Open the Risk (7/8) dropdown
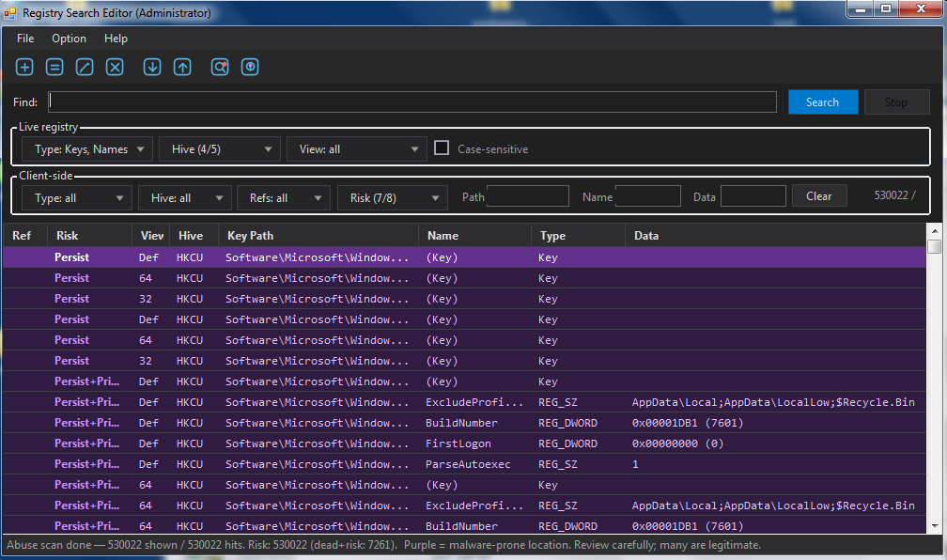Image resolution: width=947 pixels, height=560 pixels. [x=392, y=198]
